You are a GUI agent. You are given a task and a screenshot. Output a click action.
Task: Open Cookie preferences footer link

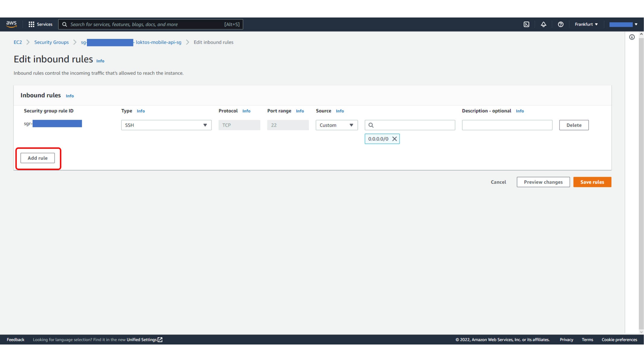619,340
